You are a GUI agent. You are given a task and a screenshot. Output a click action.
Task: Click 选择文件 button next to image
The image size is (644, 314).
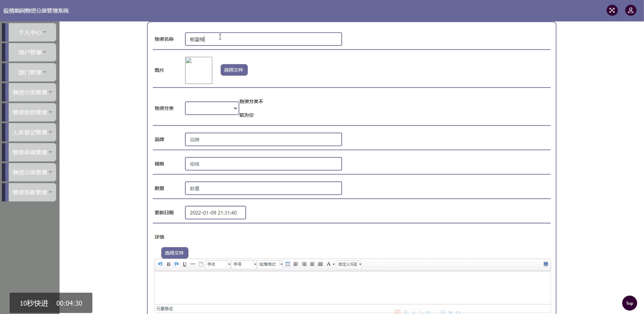tap(234, 70)
